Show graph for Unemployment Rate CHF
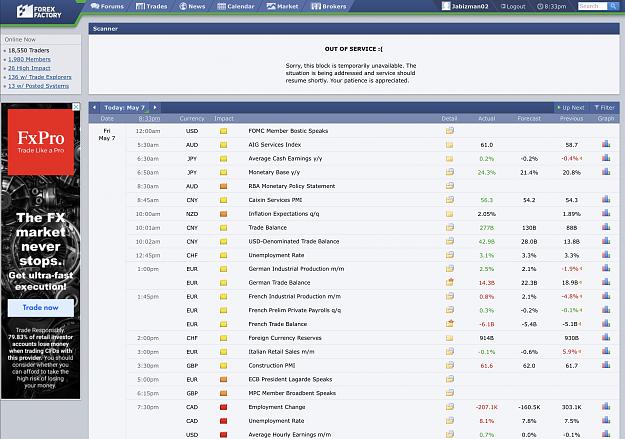 (x=606, y=254)
